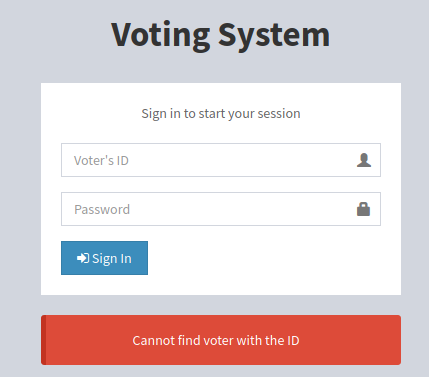Click the dark red left edge of alert
Screen dimensions: 429x377
coord(43,340)
